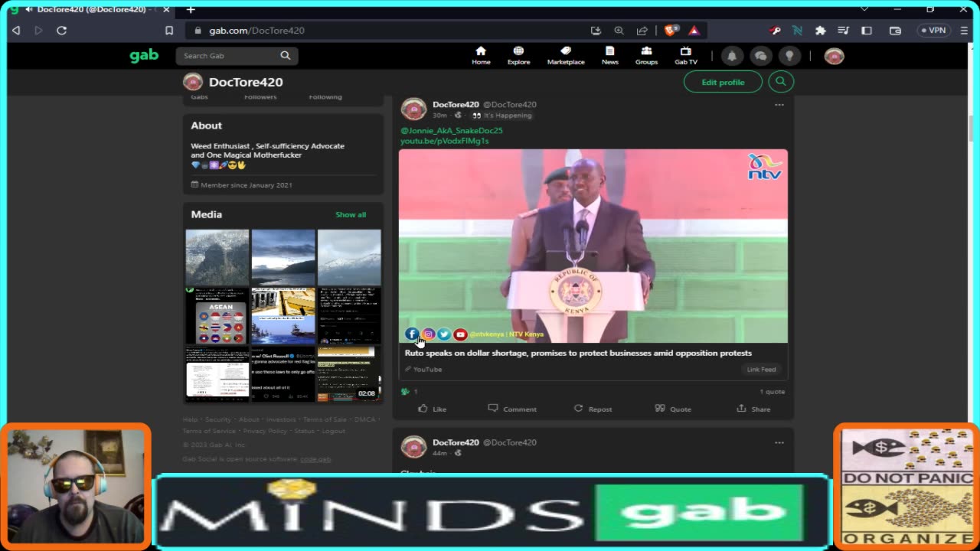980x551 pixels.
Task: Click the Brave Rewards triangle icon
Action: [694, 31]
